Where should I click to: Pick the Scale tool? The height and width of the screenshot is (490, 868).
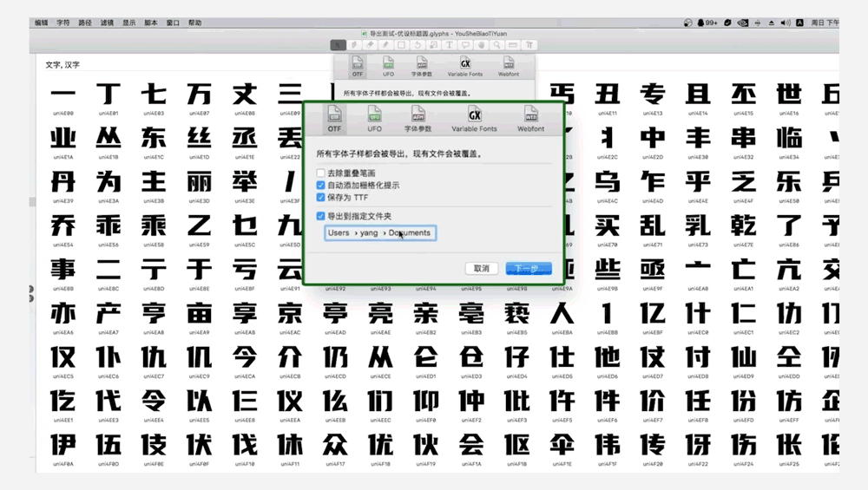[433, 45]
